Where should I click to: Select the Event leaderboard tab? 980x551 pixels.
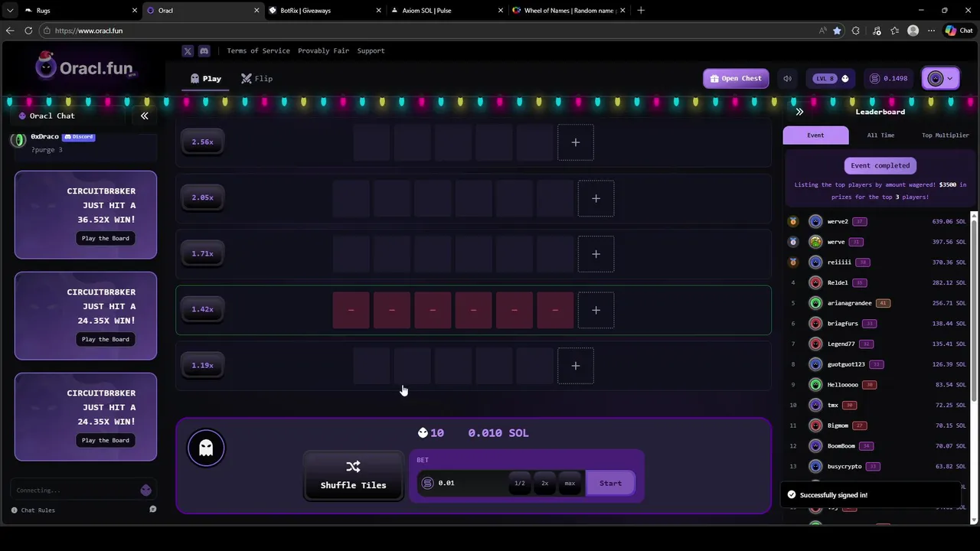[815, 135]
